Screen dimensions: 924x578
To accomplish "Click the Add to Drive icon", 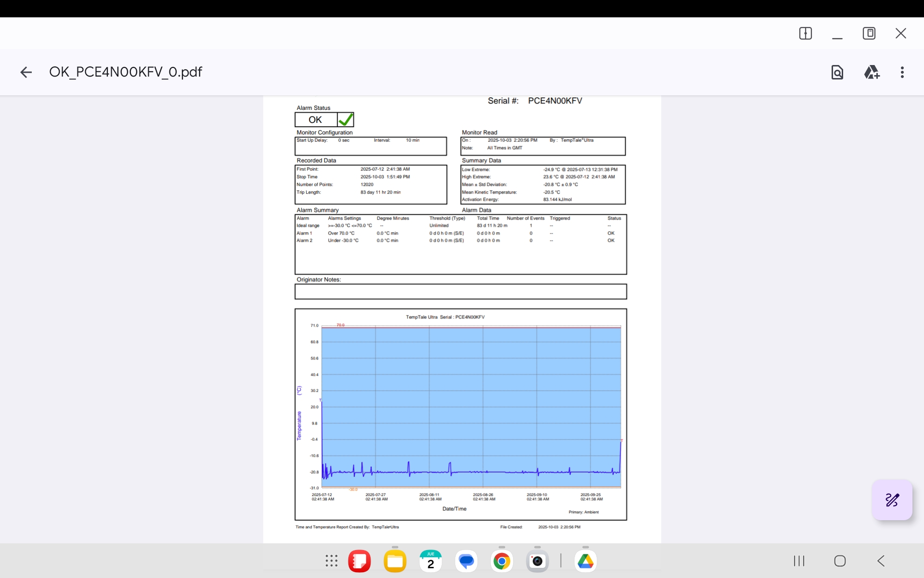I will click(x=872, y=72).
